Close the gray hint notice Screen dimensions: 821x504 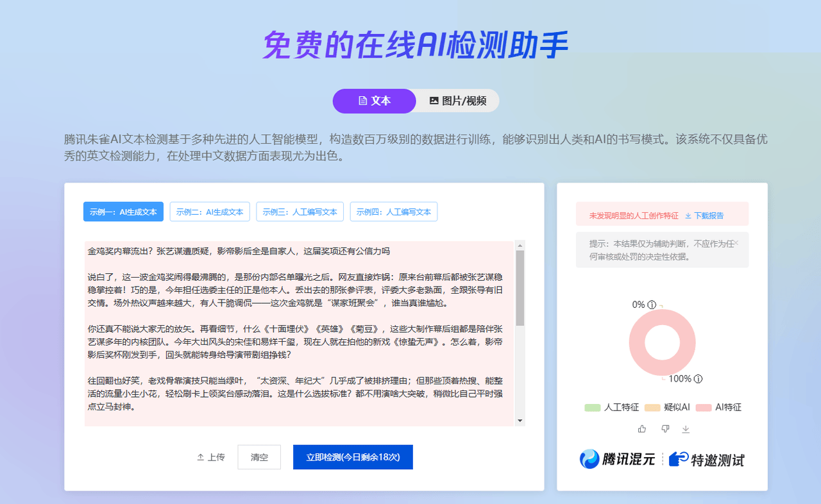point(736,243)
